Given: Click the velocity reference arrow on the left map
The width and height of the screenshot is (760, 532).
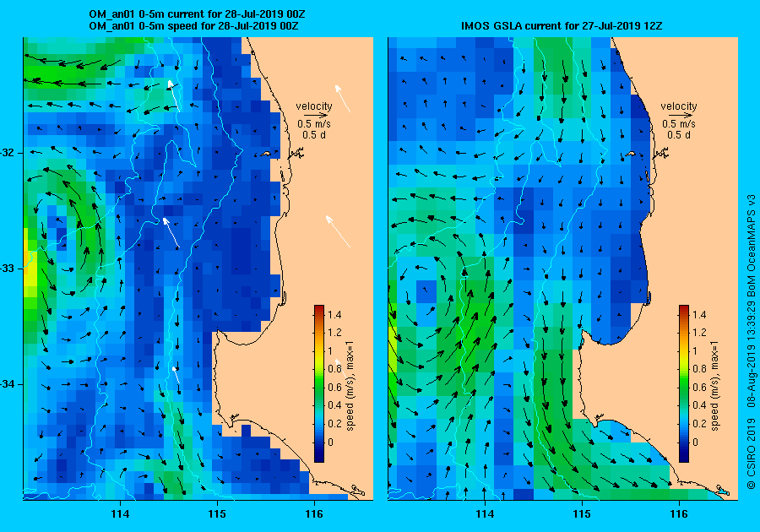Looking at the screenshot, I should pyautogui.click(x=317, y=116).
